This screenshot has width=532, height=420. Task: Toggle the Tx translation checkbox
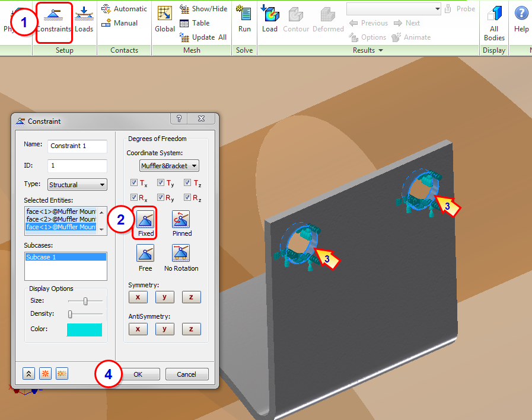pyautogui.click(x=134, y=182)
